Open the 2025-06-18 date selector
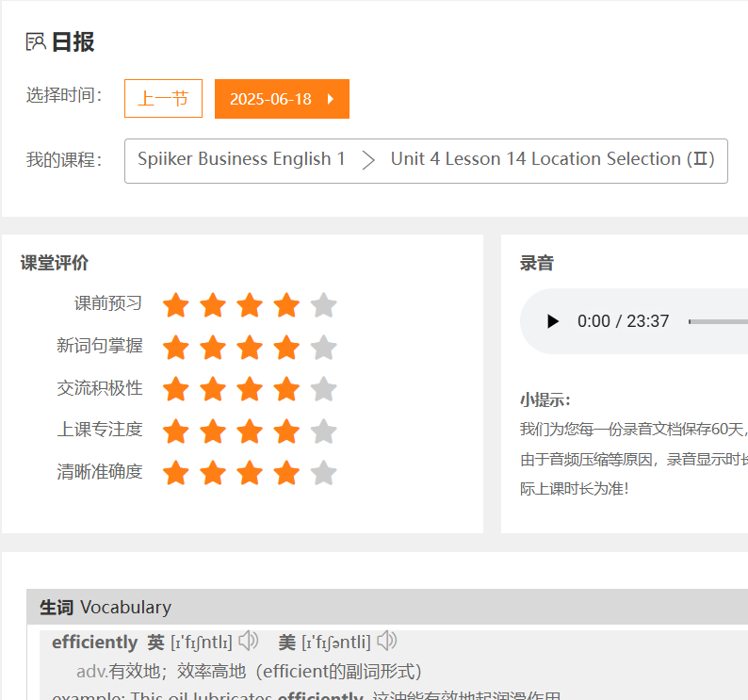 click(x=270, y=99)
